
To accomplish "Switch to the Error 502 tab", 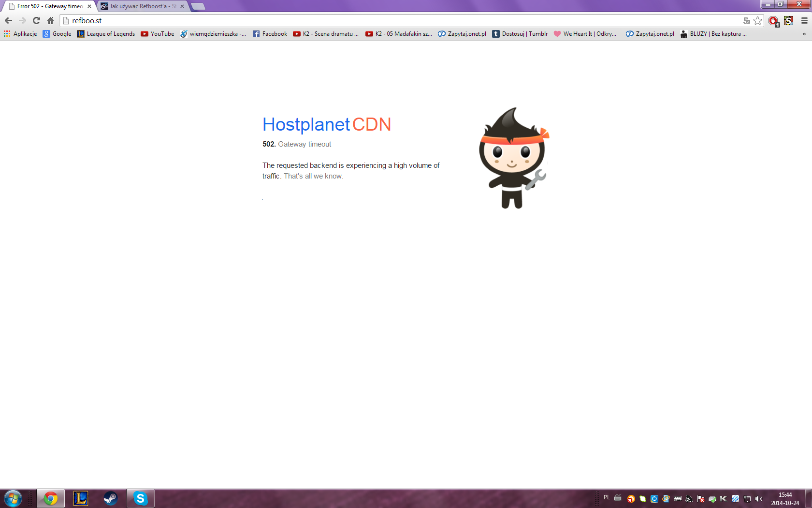I will coord(49,6).
